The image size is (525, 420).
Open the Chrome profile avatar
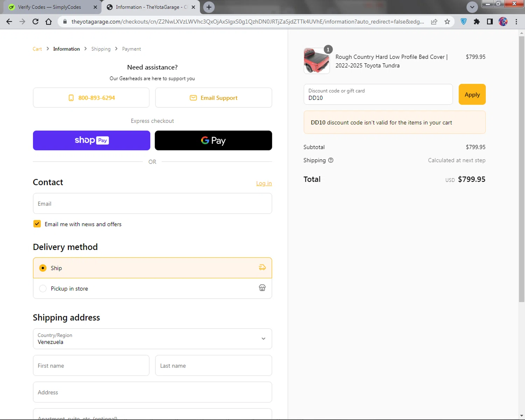(x=503, y=22)
